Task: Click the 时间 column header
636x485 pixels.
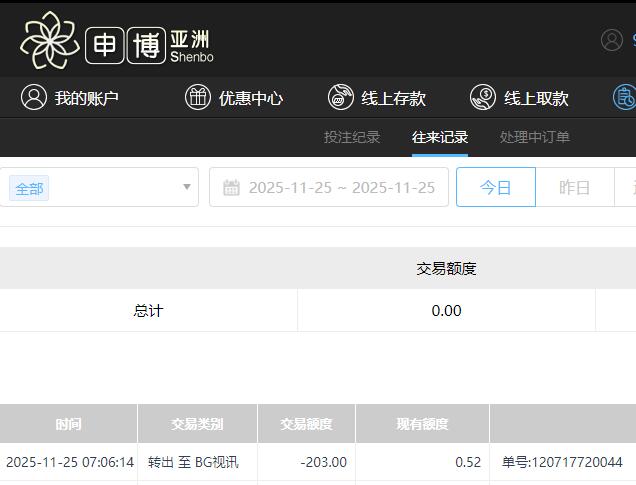Action: [69, 424]
